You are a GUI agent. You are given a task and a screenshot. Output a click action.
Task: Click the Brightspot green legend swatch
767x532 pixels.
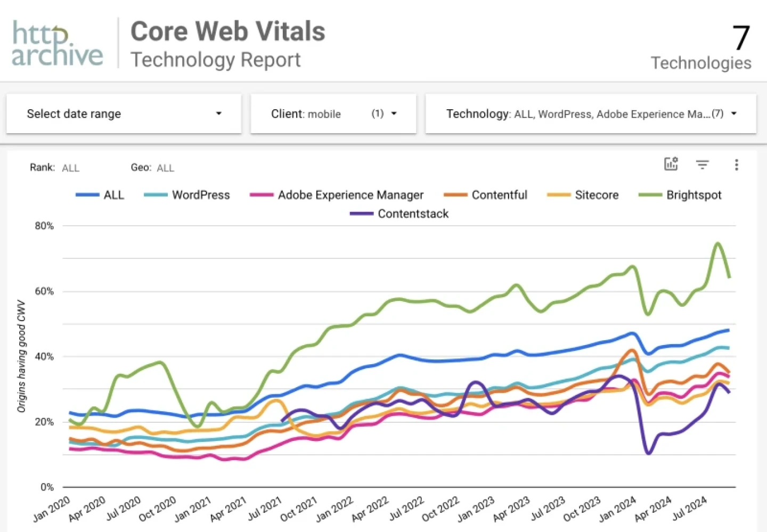tap(650, 195)
